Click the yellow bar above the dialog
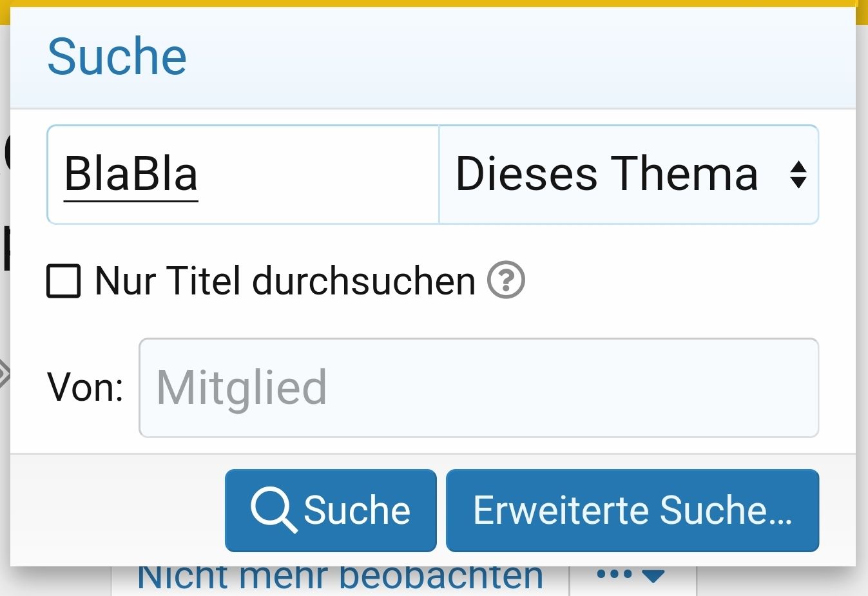The height and width of the screenshot is (596, 868). pyautogui.click(x=433, y=3)
